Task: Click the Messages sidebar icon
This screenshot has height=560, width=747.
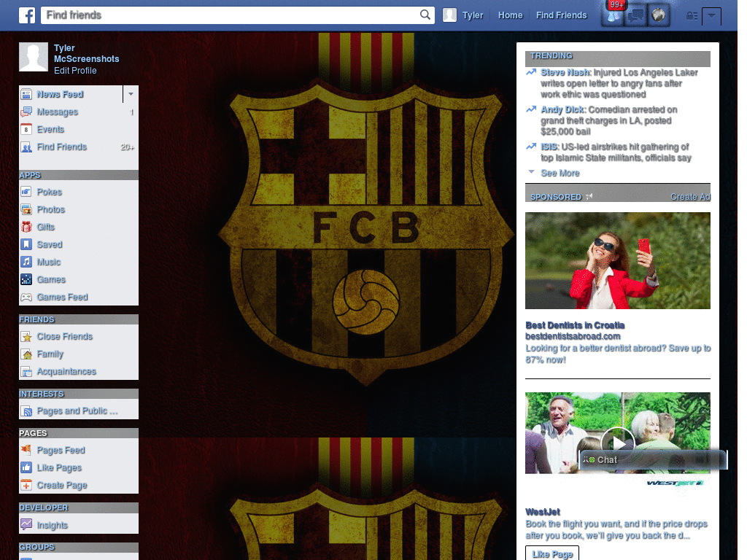Action: (26, 112)
